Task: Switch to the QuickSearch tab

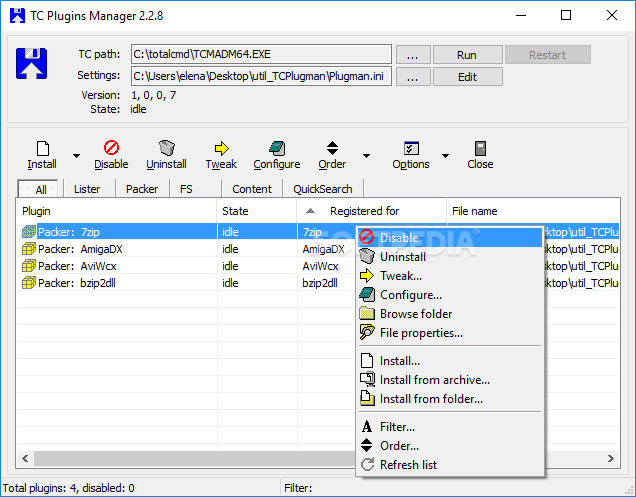Action: 323,189
